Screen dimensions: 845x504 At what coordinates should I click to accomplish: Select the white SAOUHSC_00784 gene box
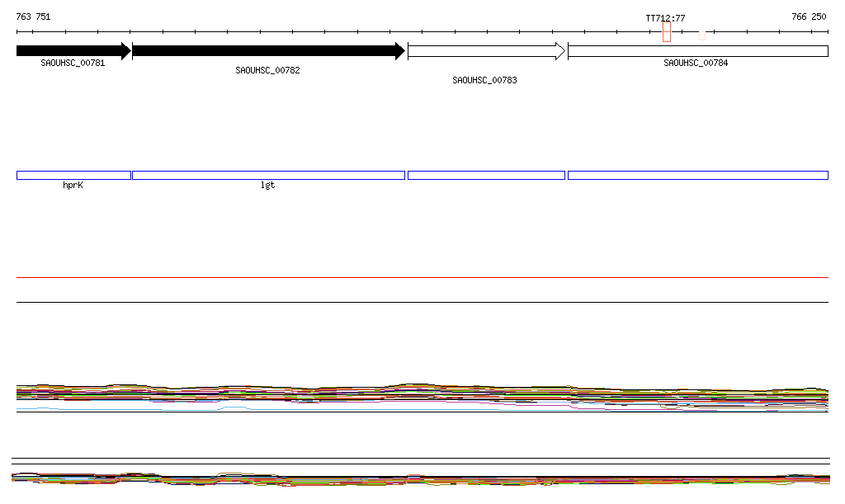pos(697,51)
